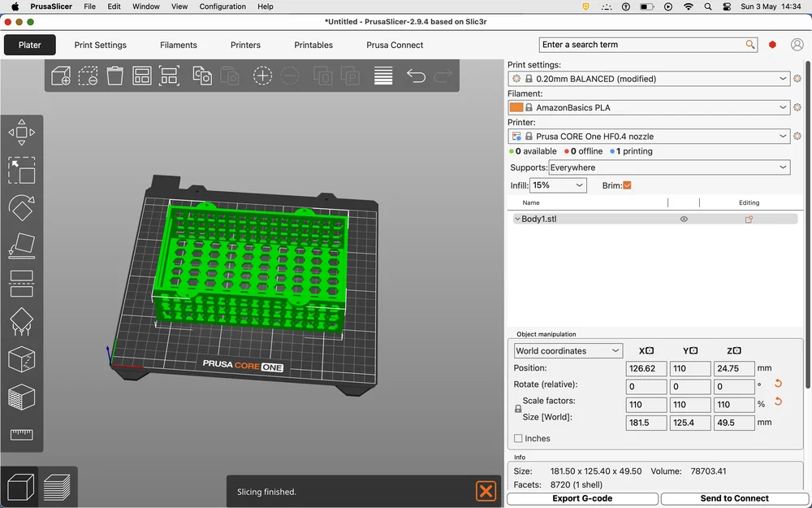Select the Measure ruler tool

(22, 434)
